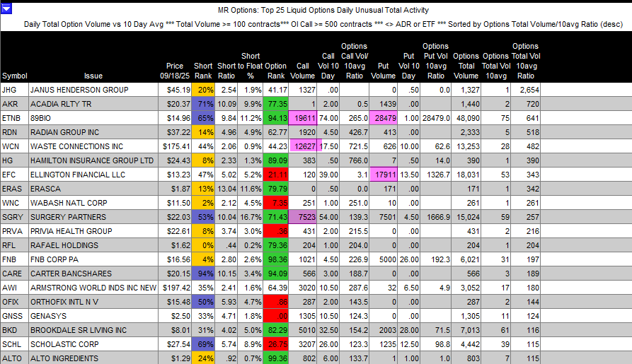The width and height of the screenshot is (632, 364).
Task: Click SURGERY PARTNERS issue name
Action: point(69,218)
